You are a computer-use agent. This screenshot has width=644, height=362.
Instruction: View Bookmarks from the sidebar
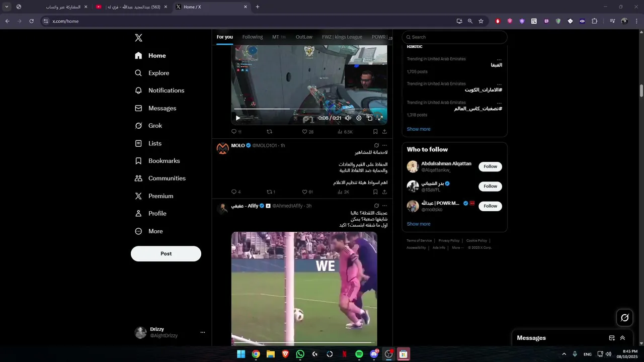[x=157, y=161]
